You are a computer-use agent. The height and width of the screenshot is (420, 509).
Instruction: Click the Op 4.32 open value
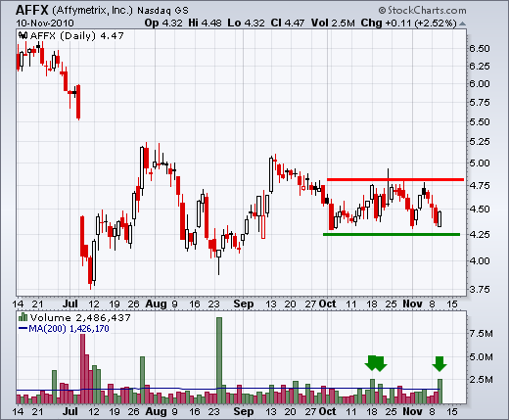(x=163, y=23)
